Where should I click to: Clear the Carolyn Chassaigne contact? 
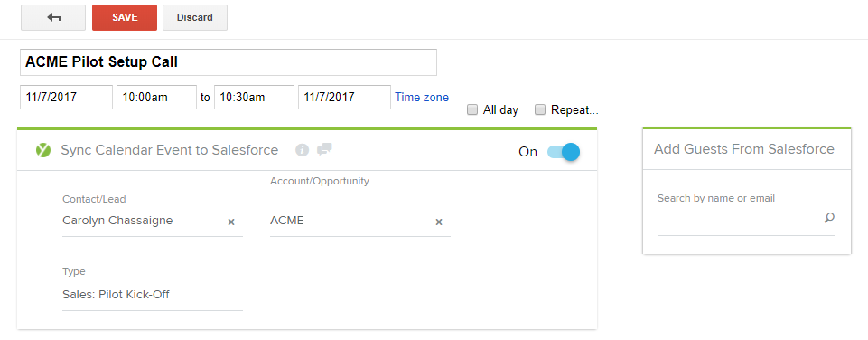[231, 222]
